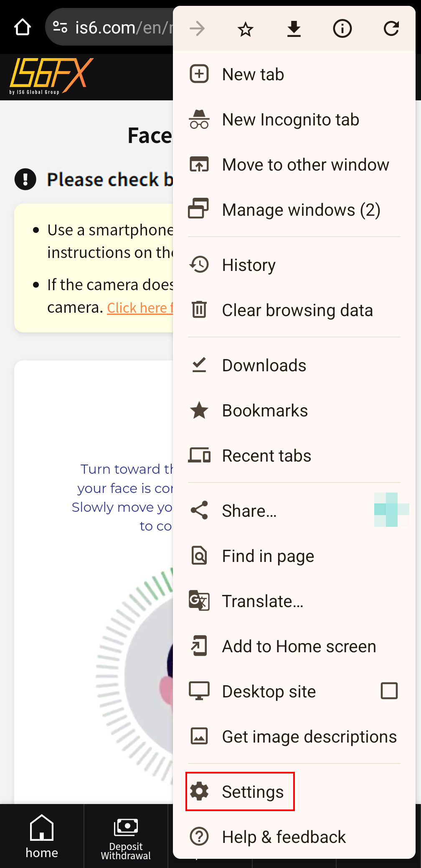Image resolution: width=421 pixels, height=868 pixels.
Task: Click the is6.com address bar URL
Action: coord(124,28)
